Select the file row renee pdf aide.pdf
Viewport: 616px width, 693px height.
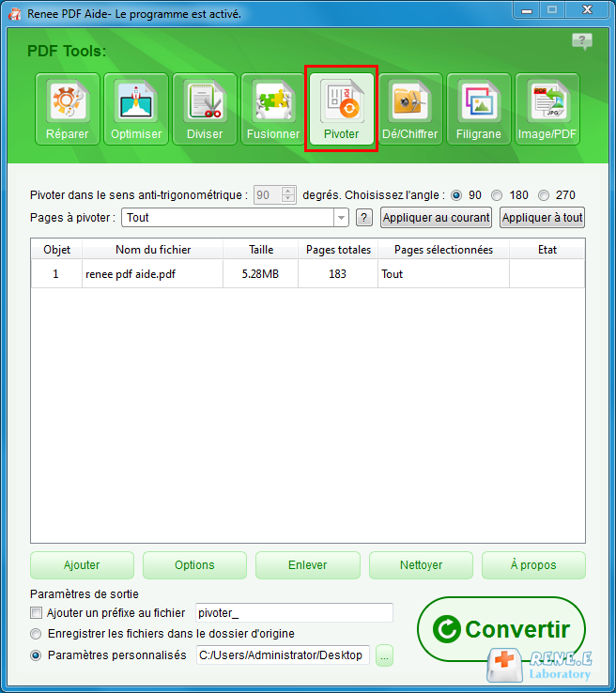tap(308, 274)
